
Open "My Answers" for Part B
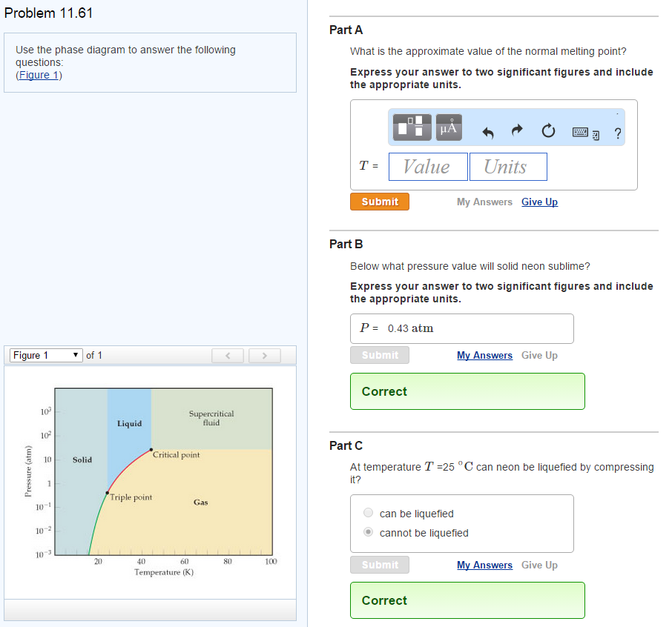(484, 355)
